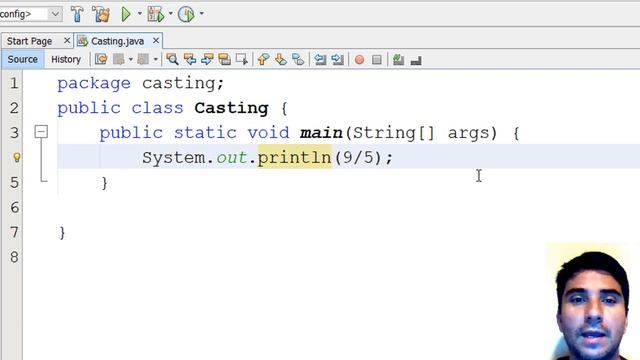Image resolution: width=640 pixels, height=360 pixels.
Task: Click the grayed Back navigation icon
Action: [x=119, y=60]
